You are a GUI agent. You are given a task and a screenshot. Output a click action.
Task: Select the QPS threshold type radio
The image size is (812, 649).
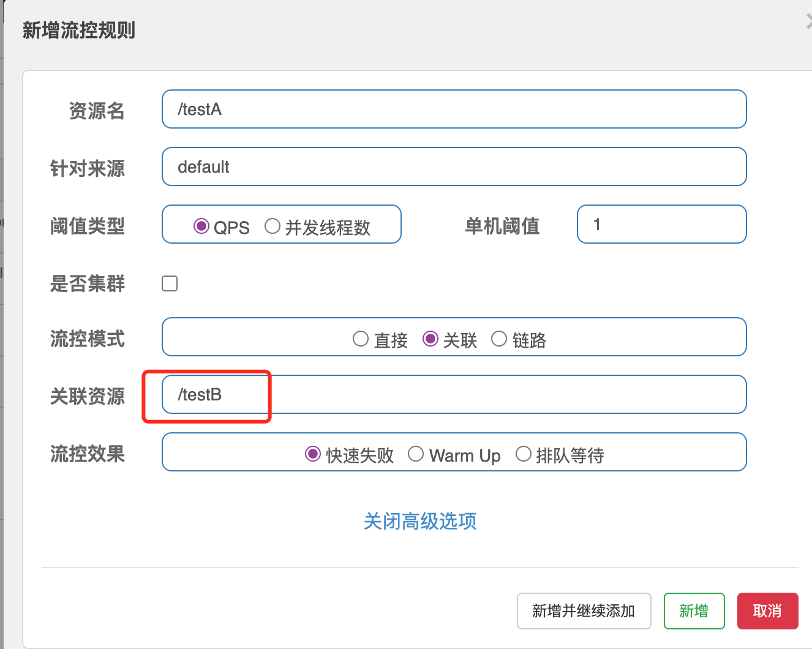[x=201, y=226]
